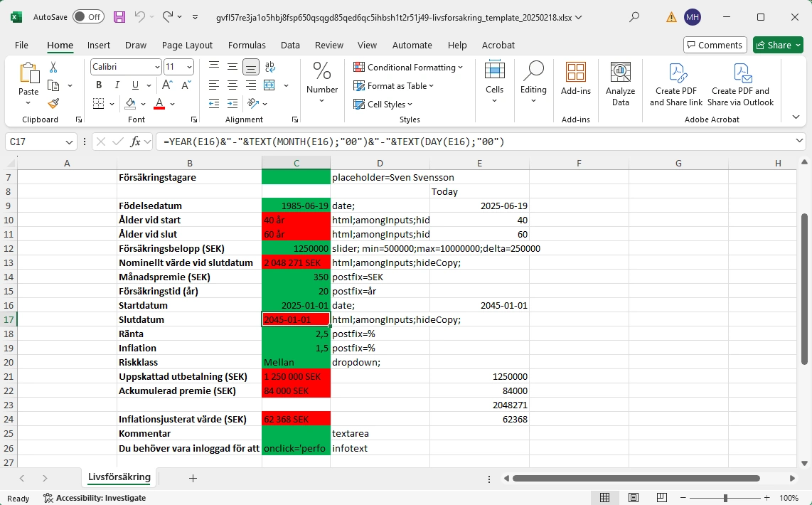Increase the indent
This screenshot has width=812, height=505.
(x=233, y=104)
